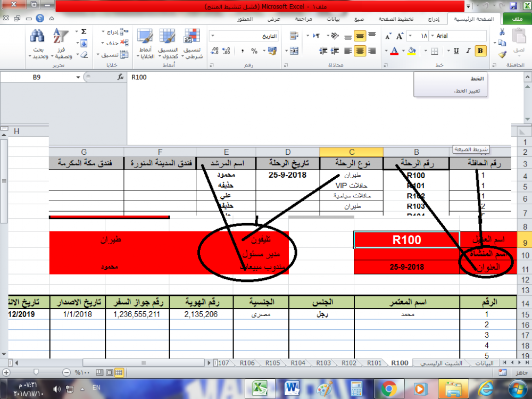Viewport: 532px width, 399px height.
Task: Apply the yellow fill color bucket
Action: 412,51
